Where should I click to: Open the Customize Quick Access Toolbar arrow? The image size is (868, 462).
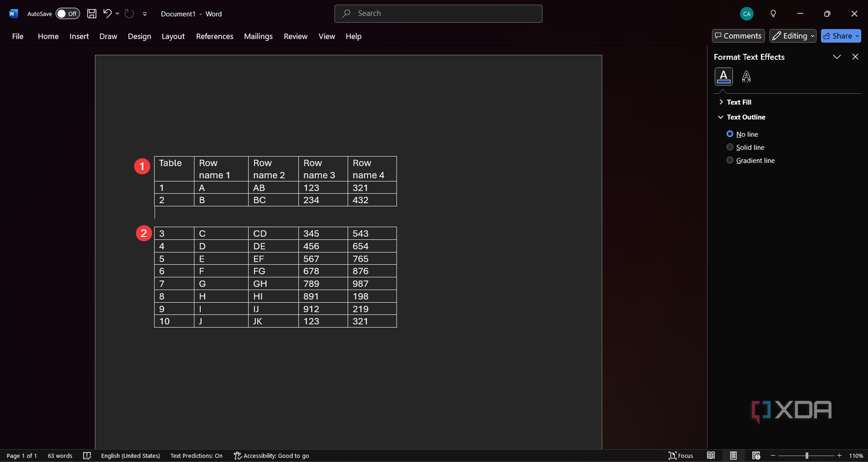(145, 14)
